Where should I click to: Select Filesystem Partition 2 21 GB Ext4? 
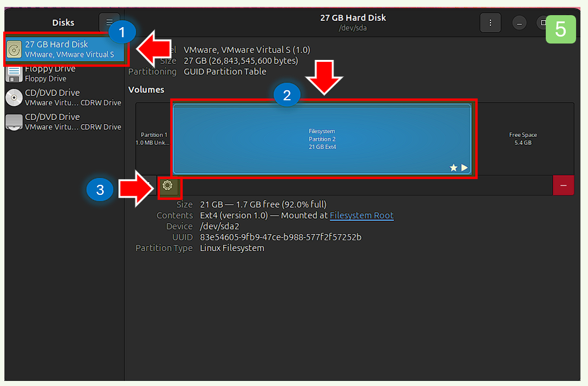coord(322,139)
